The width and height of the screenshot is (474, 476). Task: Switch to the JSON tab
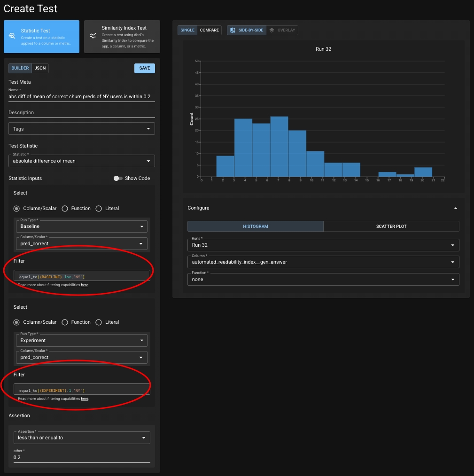pos(40,68)
